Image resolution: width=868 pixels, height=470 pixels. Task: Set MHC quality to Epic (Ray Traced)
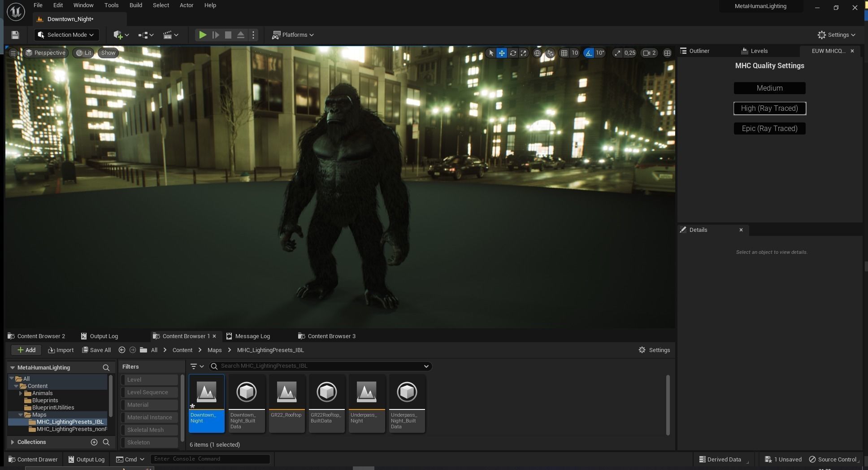[x=769, y=129]
